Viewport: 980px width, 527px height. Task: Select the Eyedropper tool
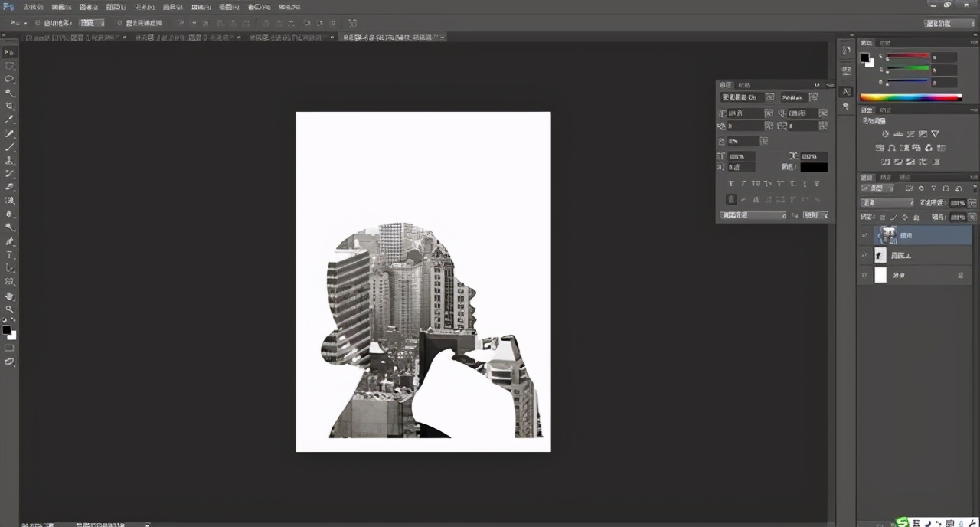click(x=9, y=119)
